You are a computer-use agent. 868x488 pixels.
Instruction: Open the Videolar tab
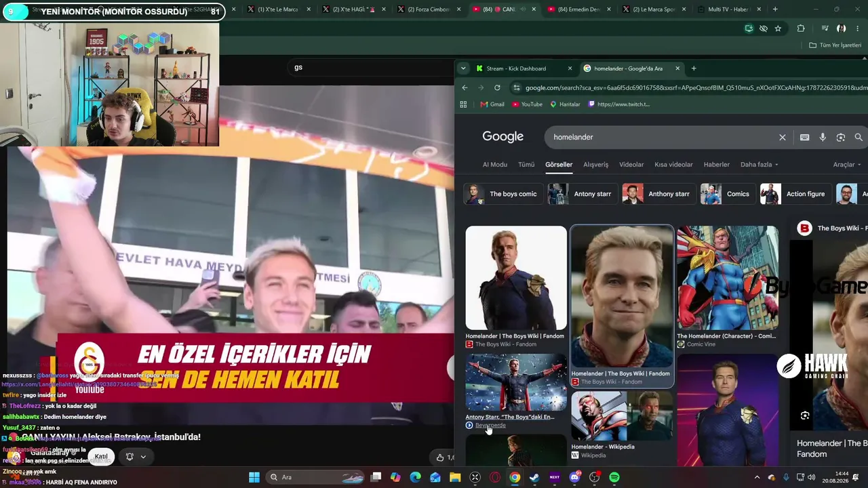coord(631,165)
